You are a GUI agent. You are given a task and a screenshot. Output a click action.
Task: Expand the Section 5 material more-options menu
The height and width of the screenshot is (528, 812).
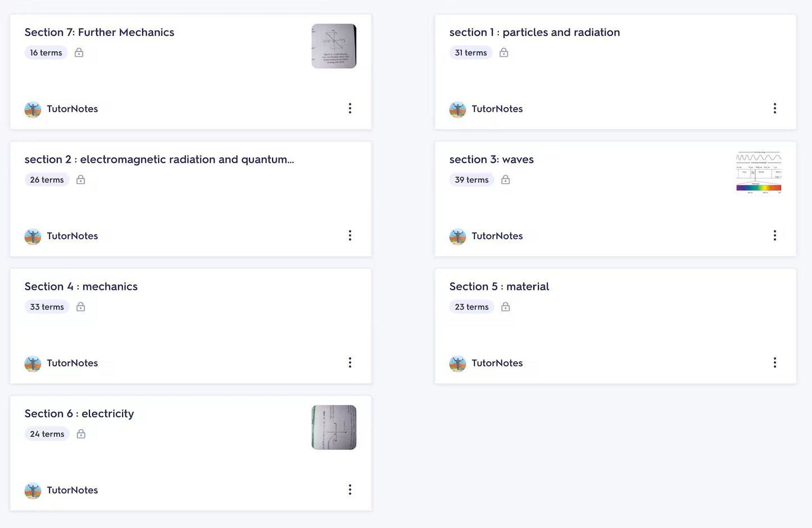[x=774, y=362]
